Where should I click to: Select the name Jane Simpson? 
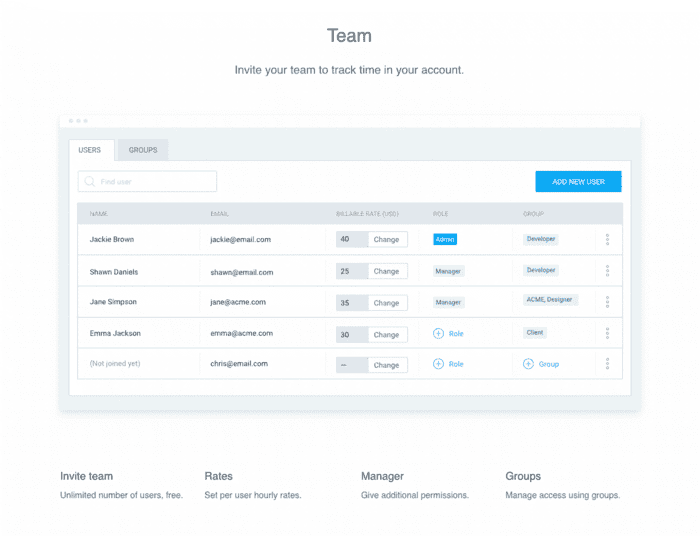coord(113,302)
